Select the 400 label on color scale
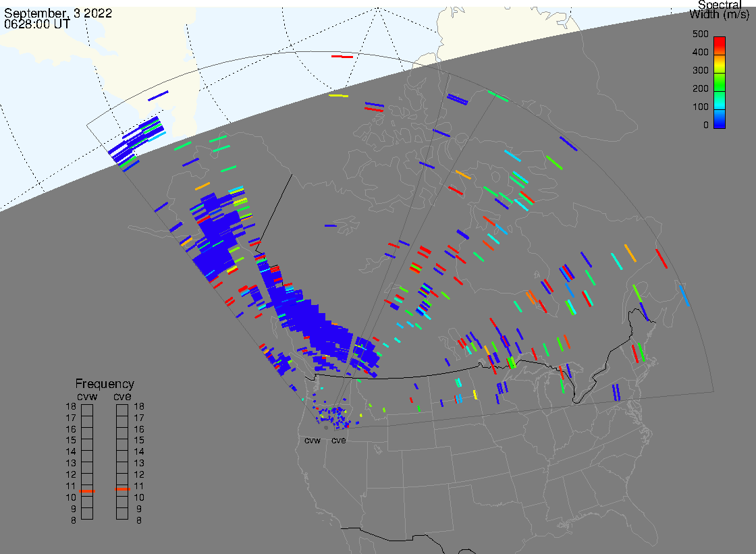Screen dimensions: 756x554 click(x=701, y=52)
